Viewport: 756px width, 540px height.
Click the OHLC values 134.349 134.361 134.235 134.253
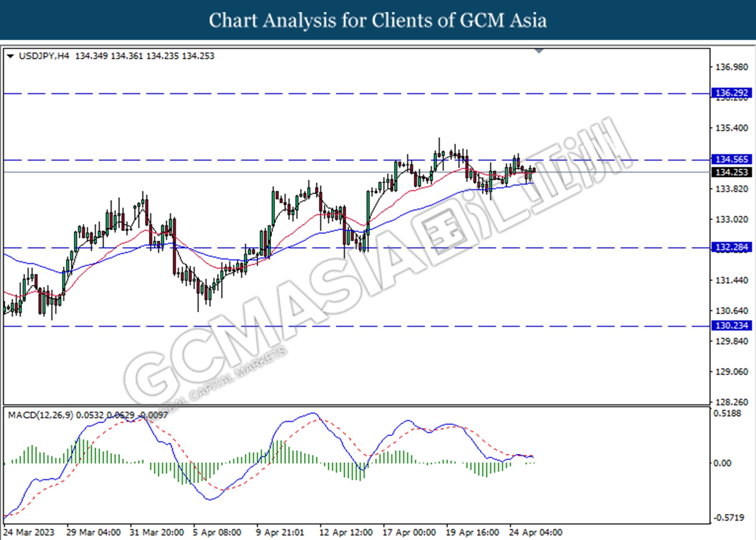click(145, 56)
